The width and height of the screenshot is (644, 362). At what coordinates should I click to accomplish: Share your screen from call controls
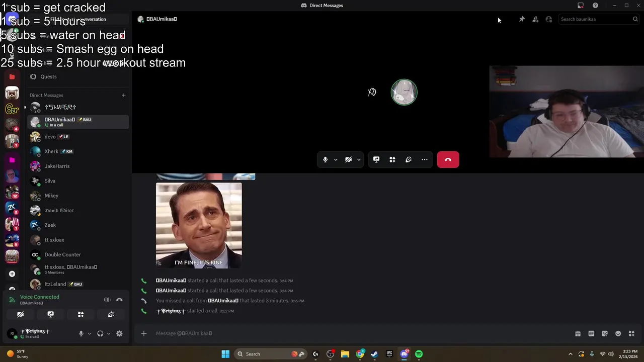pyautogui.click(x=376, y=159)
